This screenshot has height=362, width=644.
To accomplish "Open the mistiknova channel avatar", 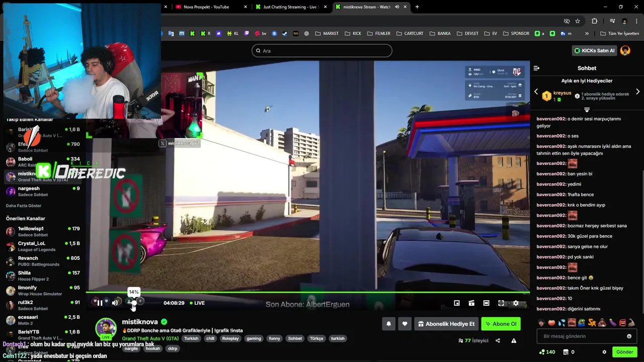I will coord(106,328).
